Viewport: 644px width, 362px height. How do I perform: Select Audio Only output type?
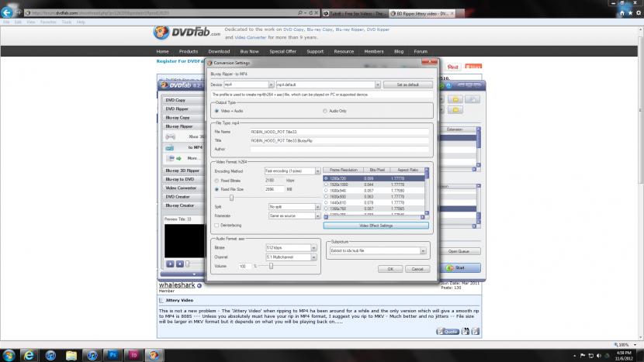click(x=325, y=111)
